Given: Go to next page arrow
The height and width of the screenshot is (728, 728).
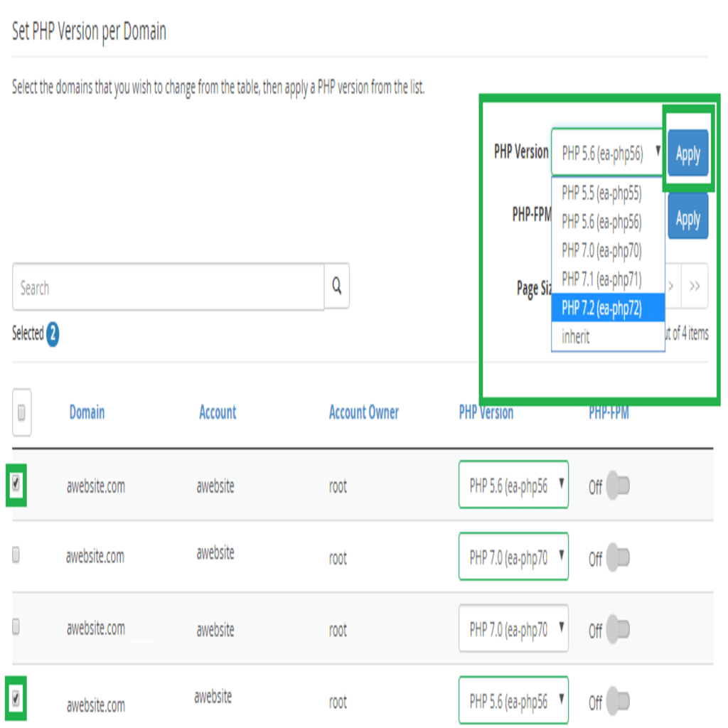Looking at the screenshot, I should [x=671, y=286].
